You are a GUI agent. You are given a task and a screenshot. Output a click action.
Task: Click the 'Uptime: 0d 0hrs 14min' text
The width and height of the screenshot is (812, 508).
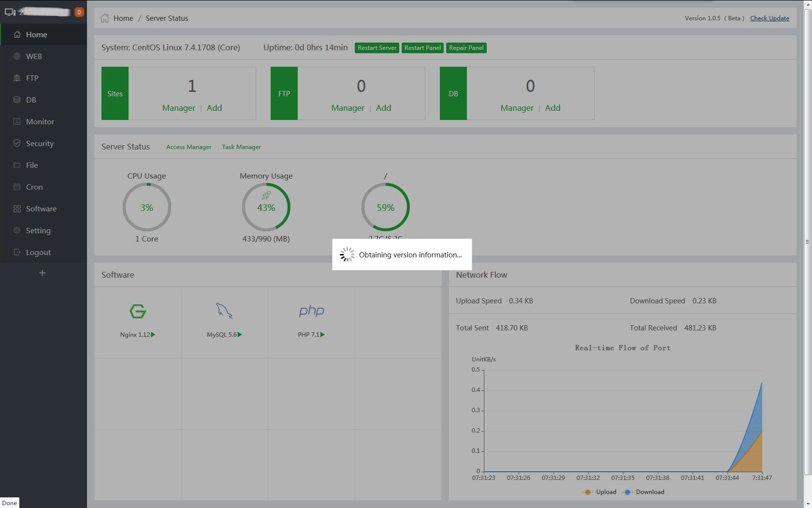[305, 47]
